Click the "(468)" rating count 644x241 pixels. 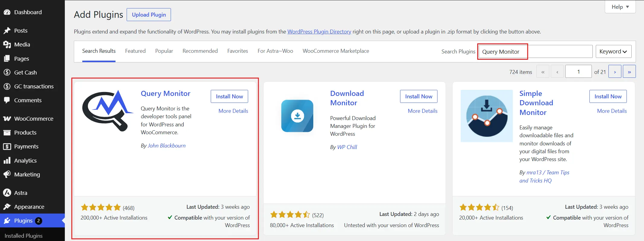pyautogui.click(x=128, y=208)
